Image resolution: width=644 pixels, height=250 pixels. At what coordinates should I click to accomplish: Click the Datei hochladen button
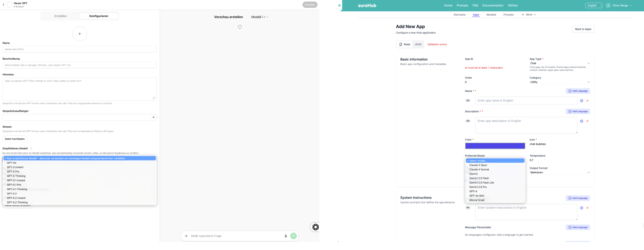click(15, 139)
